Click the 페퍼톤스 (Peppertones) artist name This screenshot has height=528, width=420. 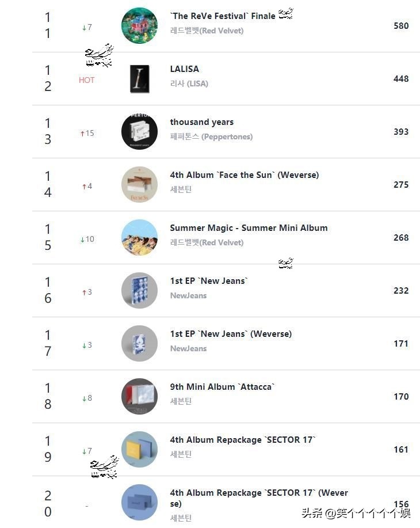[x=211, y=136]
